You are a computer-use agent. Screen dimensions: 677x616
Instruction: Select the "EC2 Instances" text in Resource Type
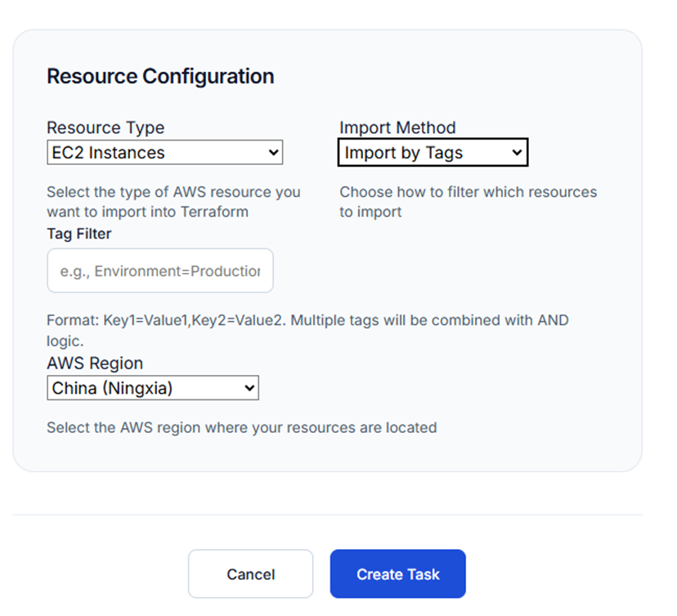coord(108,153)
